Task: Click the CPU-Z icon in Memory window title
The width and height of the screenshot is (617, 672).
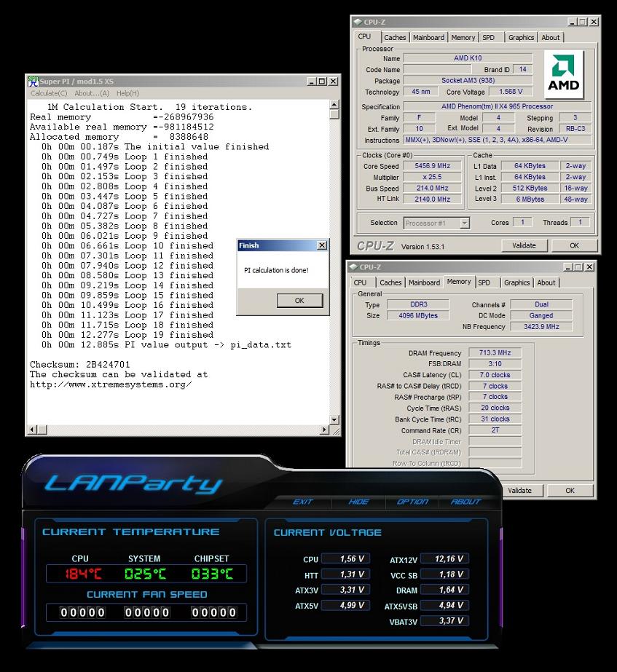Action: point(353,267)
